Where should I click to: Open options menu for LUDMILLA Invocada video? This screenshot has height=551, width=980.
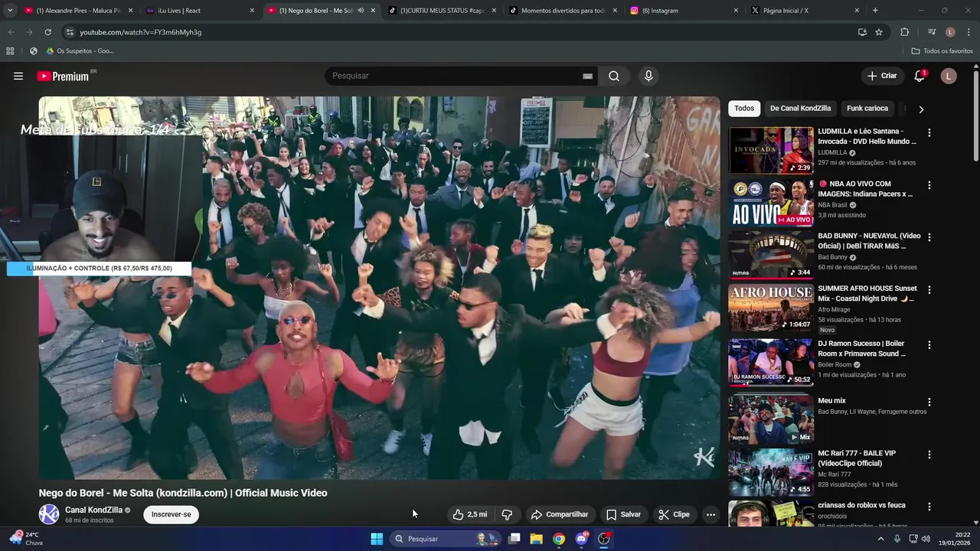coord(929,132)
